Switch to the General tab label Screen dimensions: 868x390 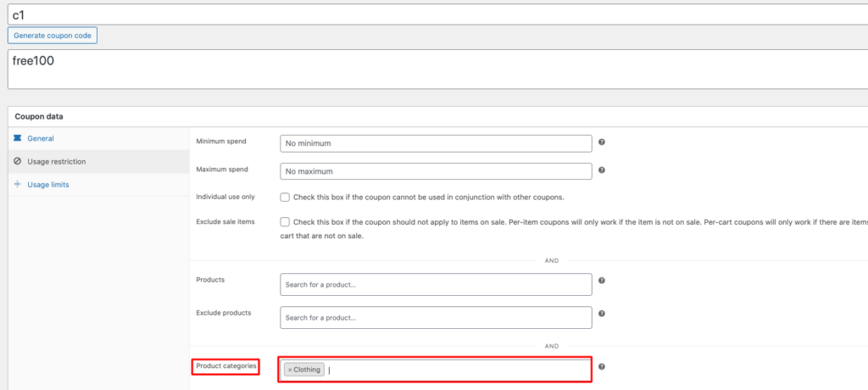(x=41, y=138)
